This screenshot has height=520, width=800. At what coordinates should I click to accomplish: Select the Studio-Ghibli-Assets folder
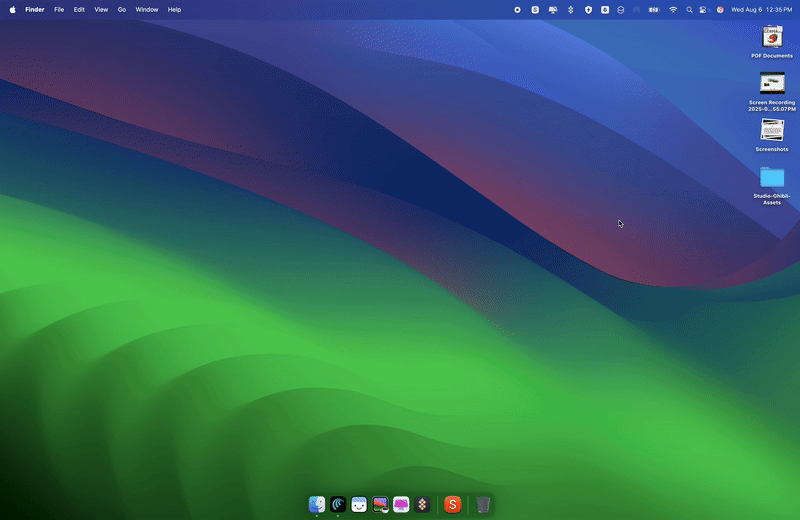point(772,178)
